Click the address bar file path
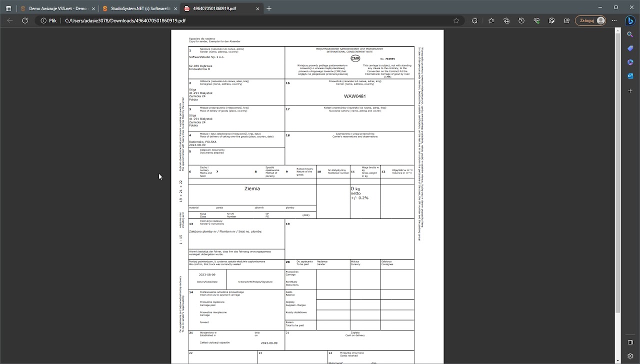This screenshot has width=640, height=364. [x=125, y=20]
